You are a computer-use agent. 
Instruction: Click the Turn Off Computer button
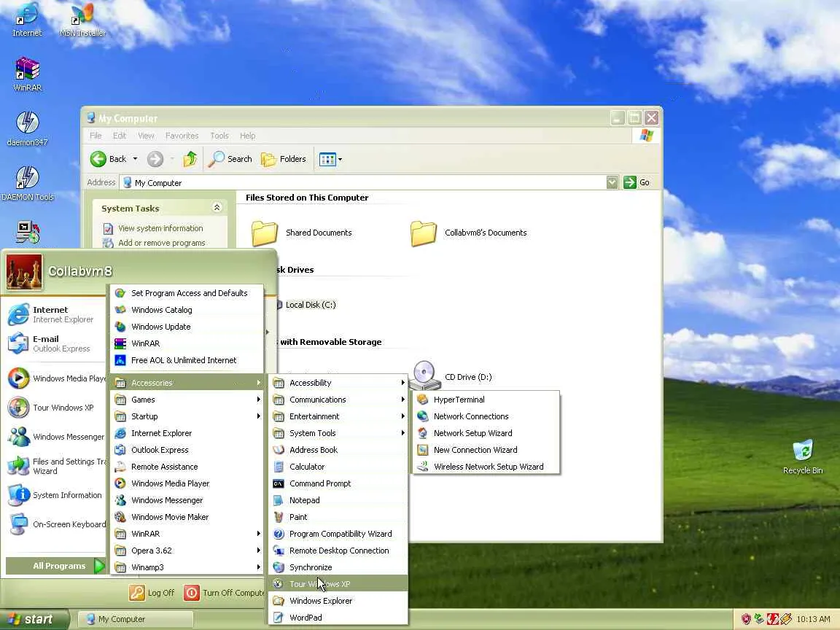click(x=224, y=593)
